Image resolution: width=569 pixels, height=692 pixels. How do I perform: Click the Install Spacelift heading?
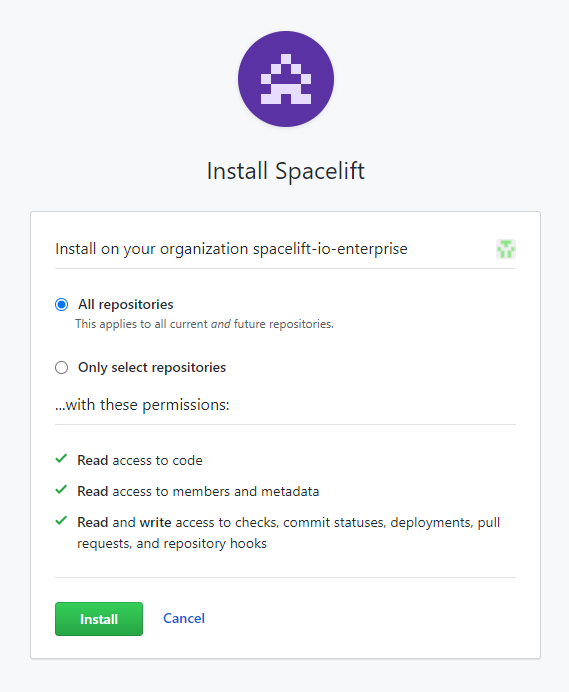click(x=286, y=171)
